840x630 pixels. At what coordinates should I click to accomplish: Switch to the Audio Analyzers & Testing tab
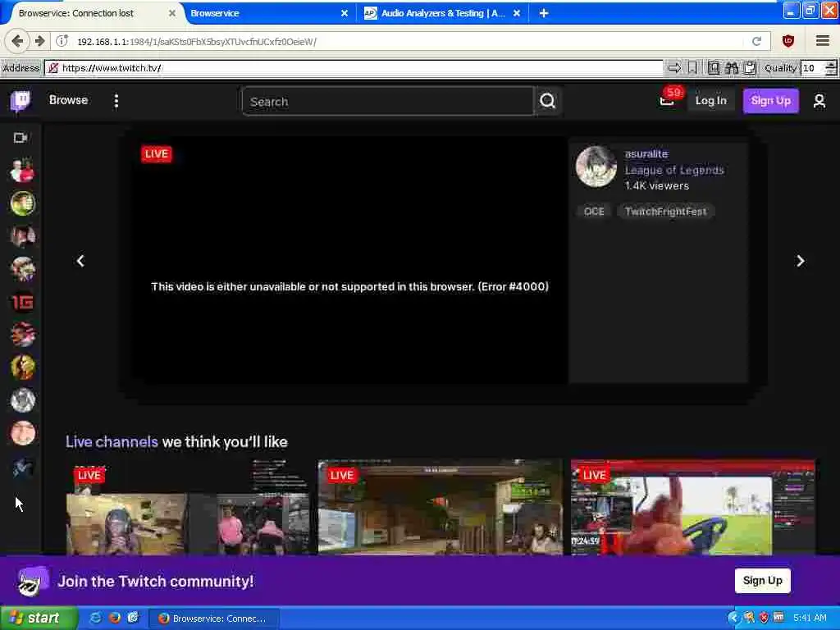[442, 13]
